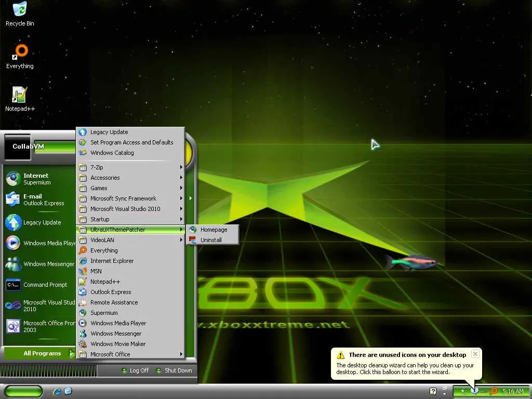The height and width of the screenshot is (399, 532).
Task: Click the Outlook Express icon in programs list
Action: click(83, 292)
